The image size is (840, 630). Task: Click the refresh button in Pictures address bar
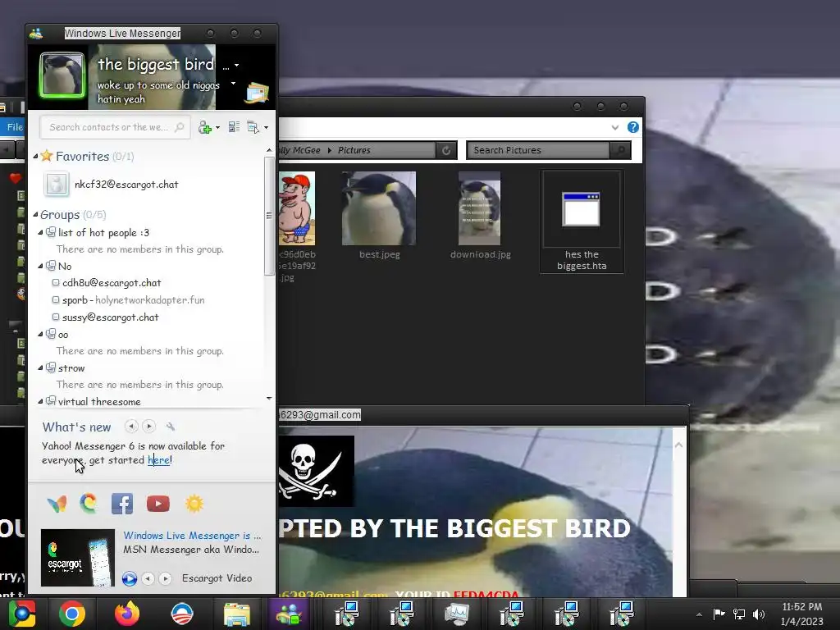[446, 151]
